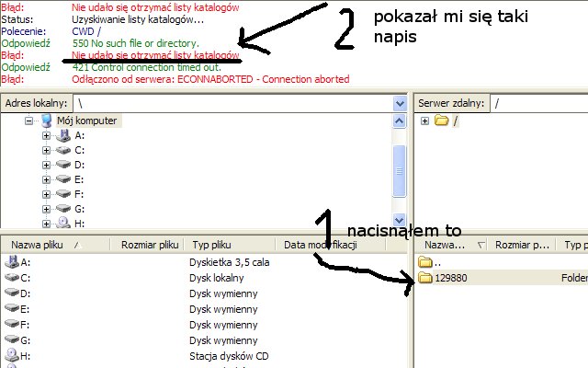The height and width of the screenshot is (368, 588).
Task: Click the Adres lokalny path field
Action: pos(232,103)
